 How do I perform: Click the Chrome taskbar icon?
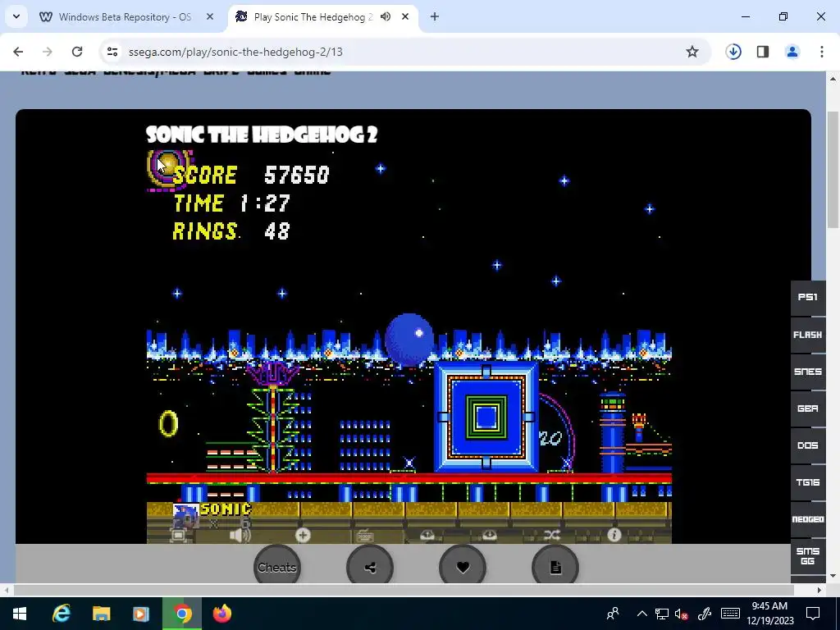pos(181,614)
